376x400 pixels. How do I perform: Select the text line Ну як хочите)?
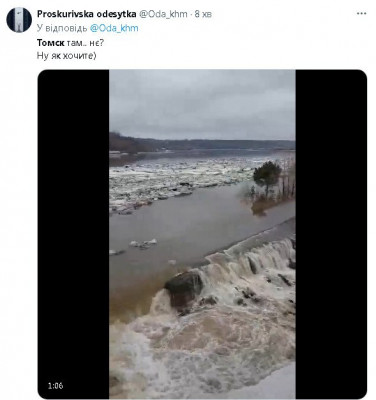(x=67, y=56)
